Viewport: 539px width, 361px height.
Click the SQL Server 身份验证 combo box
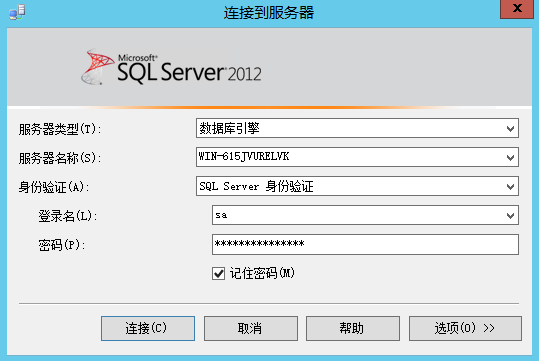coord(357,186)
